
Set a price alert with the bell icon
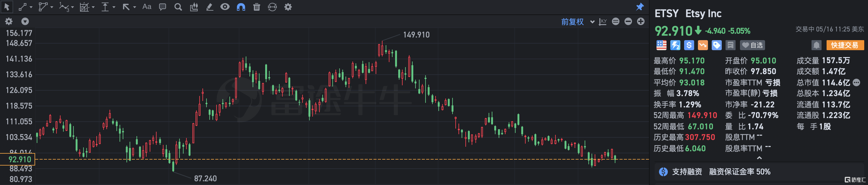coord(817,45)
